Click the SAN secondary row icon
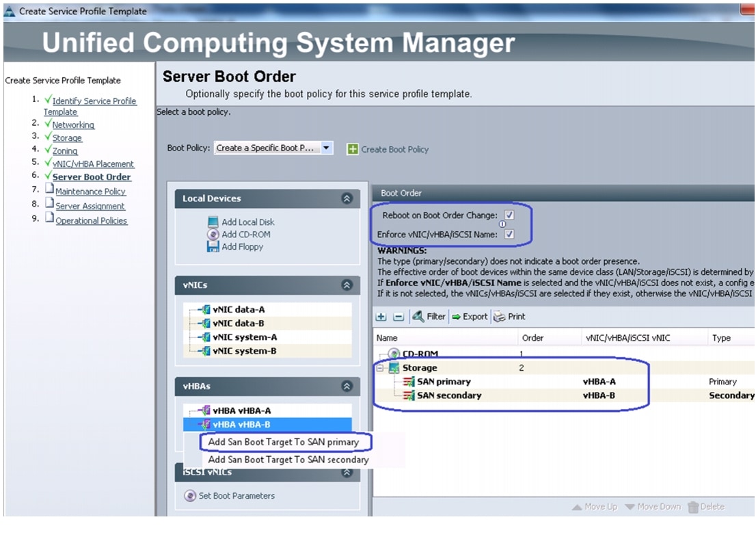This screenshot has height=539, width=756. pyautogui.click(x=409, y=395)
